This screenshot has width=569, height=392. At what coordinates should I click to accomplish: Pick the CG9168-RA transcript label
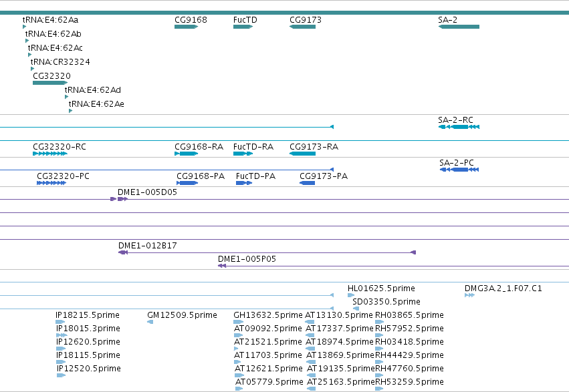click(199, 147)
